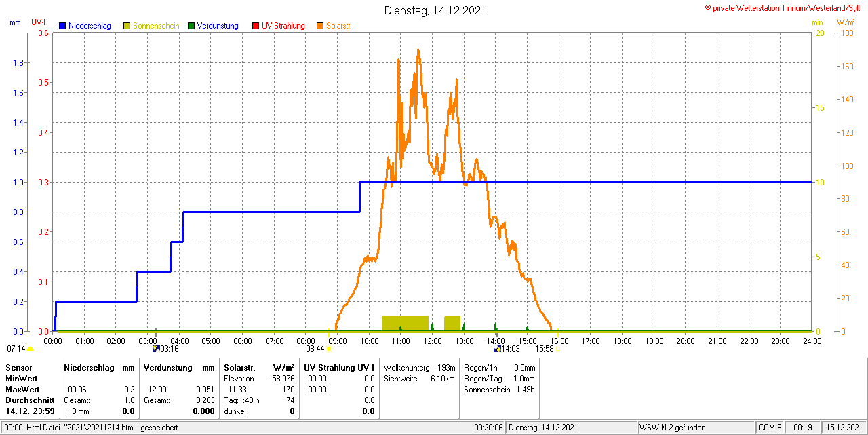This screenshot has height=435, width=868.
Task: Click the W/m² unit label above right axis
Action: point(845,22)
